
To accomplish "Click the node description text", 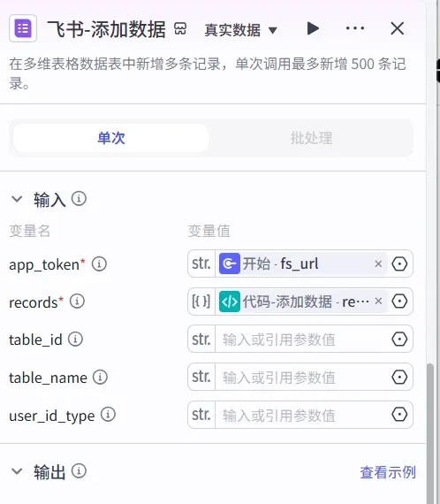I will 208,73.
